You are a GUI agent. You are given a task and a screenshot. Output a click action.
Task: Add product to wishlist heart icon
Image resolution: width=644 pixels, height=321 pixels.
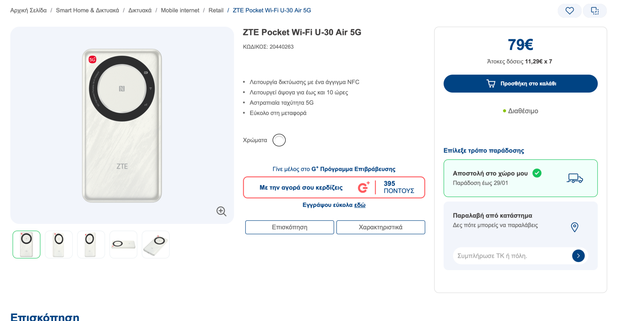click(x=569, y=11)
